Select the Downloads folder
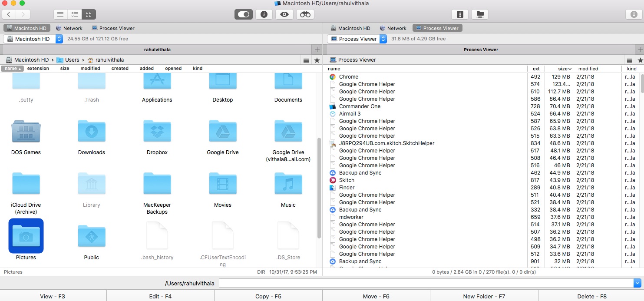Image resolution: width=644 pixels, height=301 pixels. (92, 137)
